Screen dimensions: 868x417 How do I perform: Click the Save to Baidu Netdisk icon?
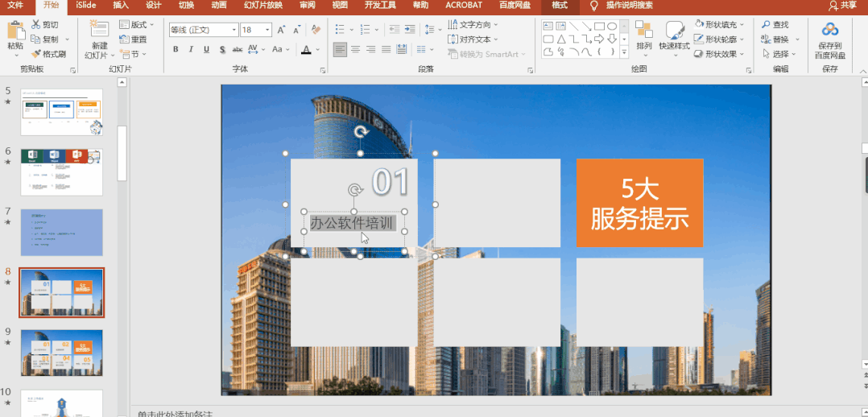[x=830, y=30]
